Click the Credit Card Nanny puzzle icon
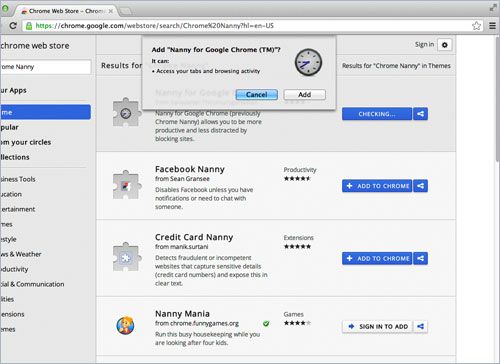The image size is (500, 364). click(126, 257)
